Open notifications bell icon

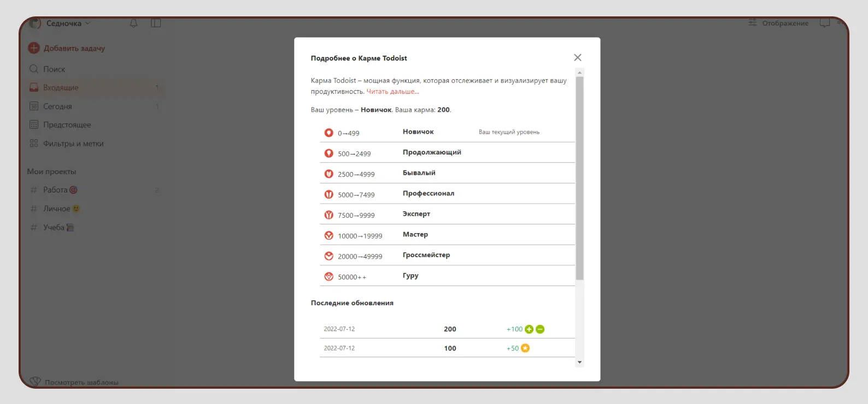(133, 23)
